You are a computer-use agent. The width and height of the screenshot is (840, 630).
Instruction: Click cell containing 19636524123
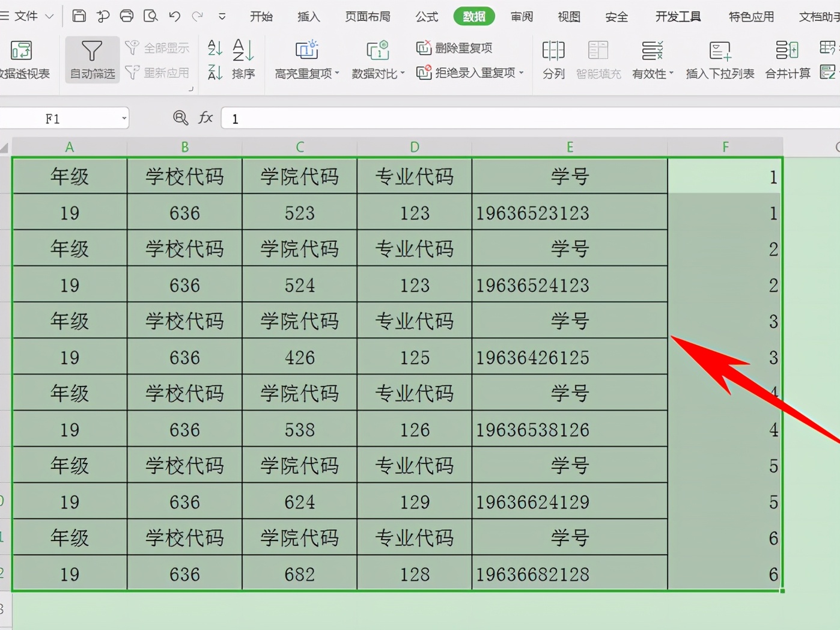pos(570,285)
